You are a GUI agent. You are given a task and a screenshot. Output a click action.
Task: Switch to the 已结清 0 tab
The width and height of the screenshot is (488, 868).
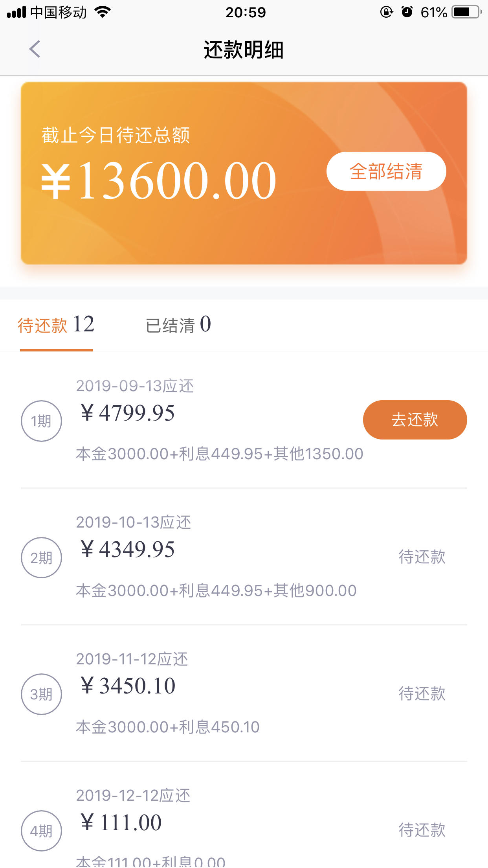pos(178,325)
